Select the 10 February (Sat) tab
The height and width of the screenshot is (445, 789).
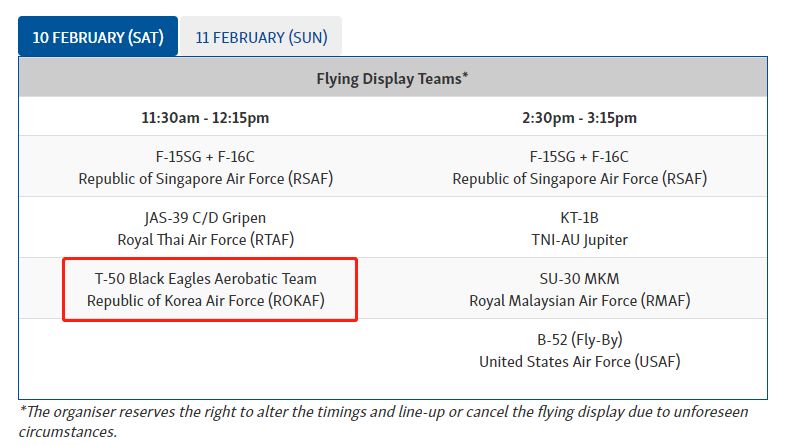pyautogui.click(x=97, y=37)
